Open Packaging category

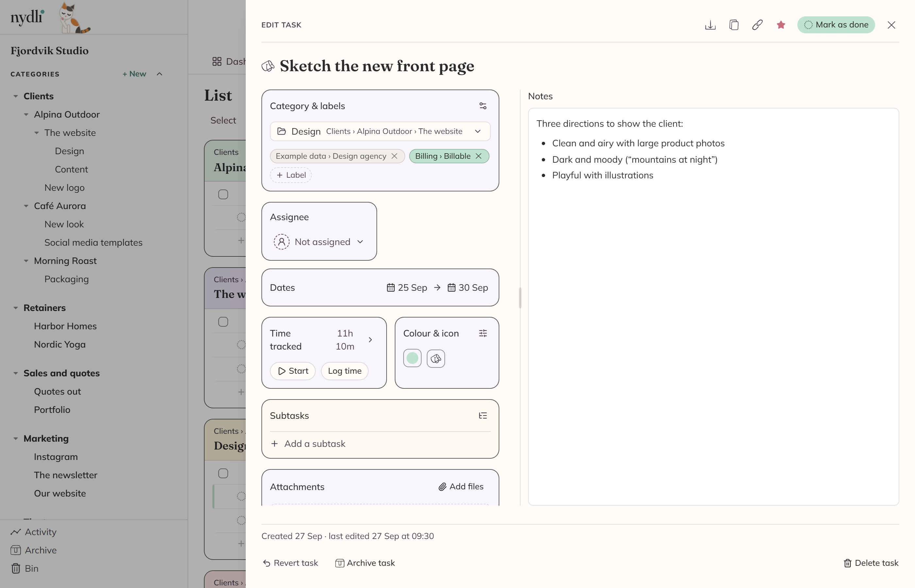coord(66,279)
